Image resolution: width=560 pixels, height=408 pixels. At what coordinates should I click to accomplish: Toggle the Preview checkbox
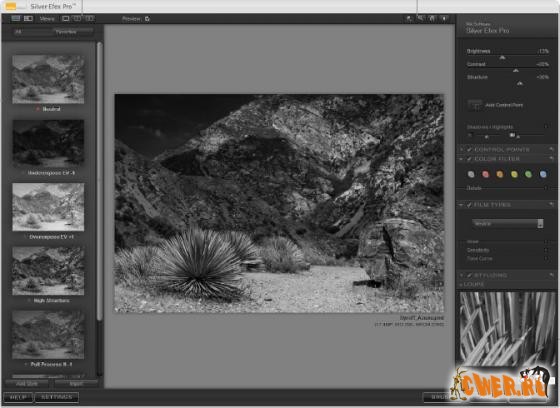coord(147,19)
